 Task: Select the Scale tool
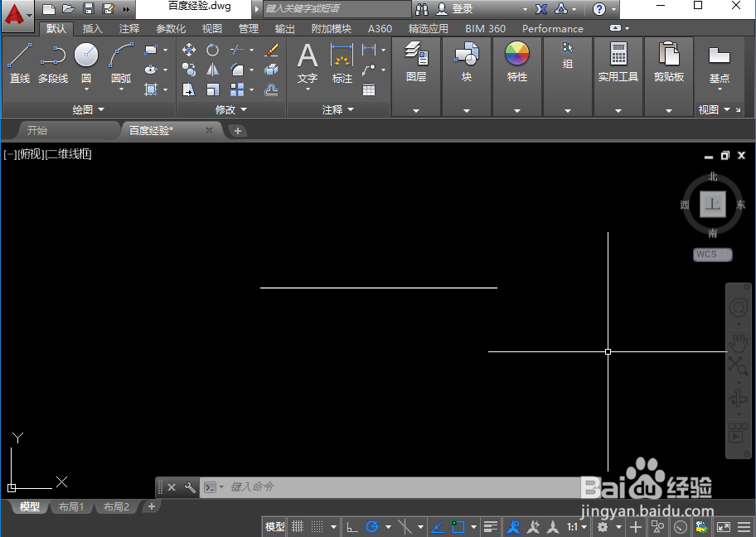click(212, 89)
